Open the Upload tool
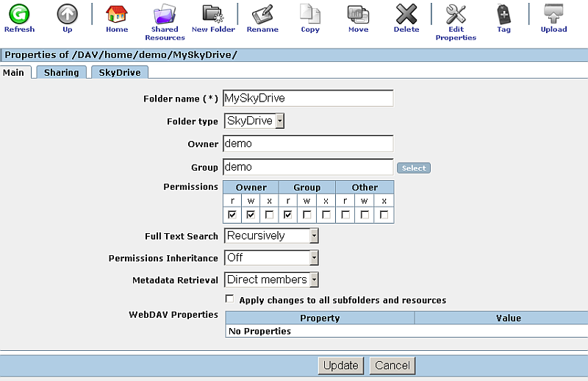 tap(553, 15)
